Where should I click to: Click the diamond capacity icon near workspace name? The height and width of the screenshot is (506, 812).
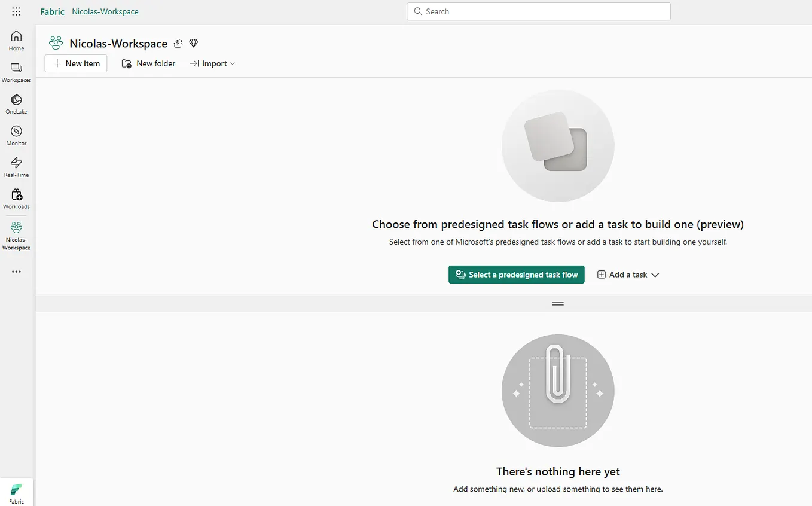click(193, 43)
